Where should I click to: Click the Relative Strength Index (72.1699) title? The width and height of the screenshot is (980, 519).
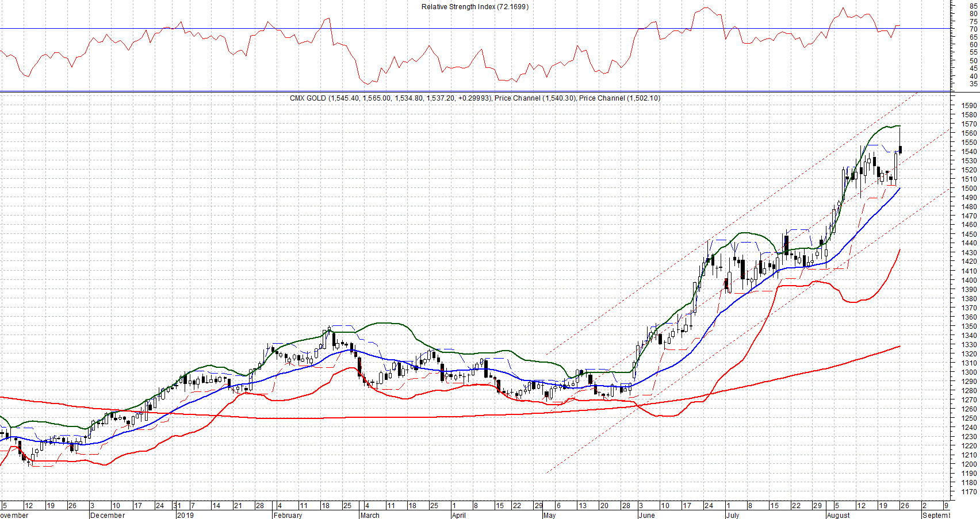point(475,7)
